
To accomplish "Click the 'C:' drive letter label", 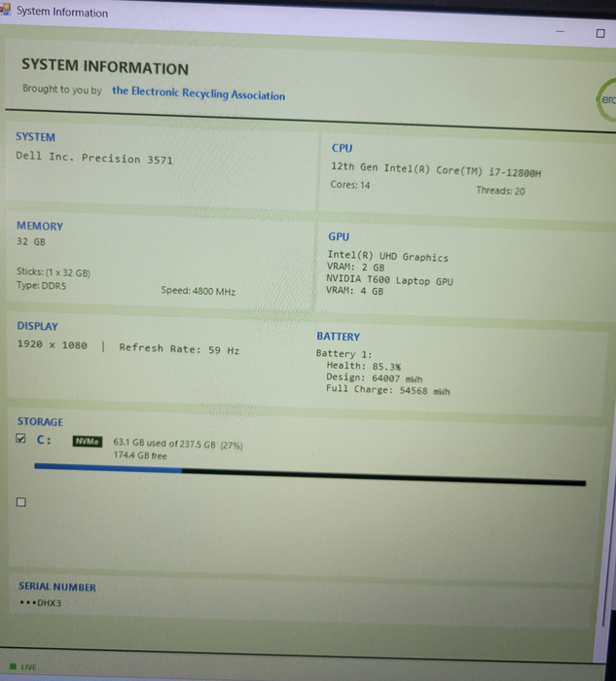I will [x=44, y=440].
